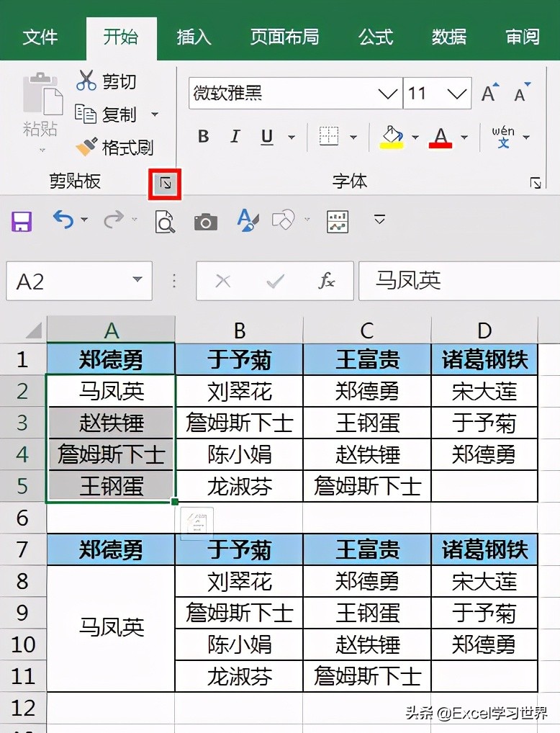Switch to the 开始 tab
Image resolution: width=560 pixels, height=733 pixels.
point(121,37)
